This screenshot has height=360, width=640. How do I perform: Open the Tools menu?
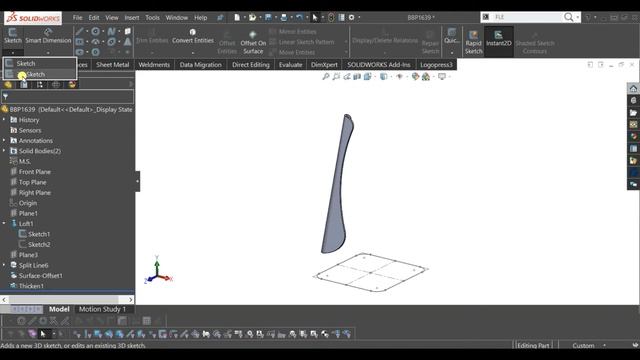point(152,18)
